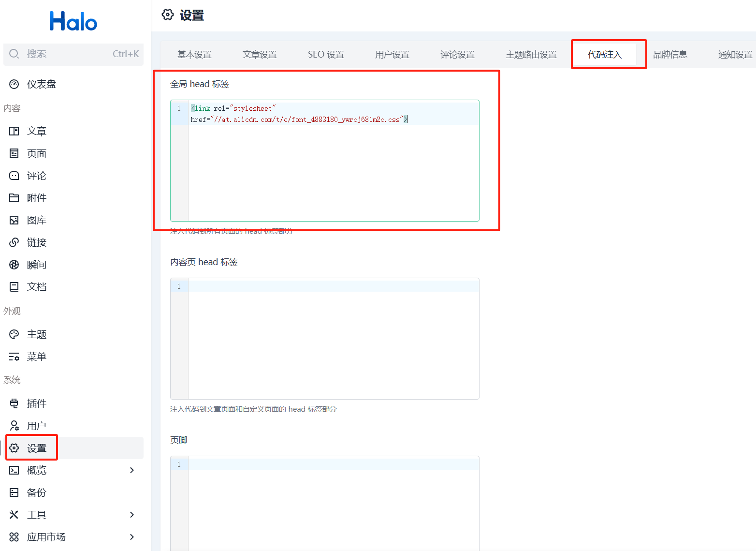
Task: Open 备份 backup in the sidebar
Action: (36, 492)
